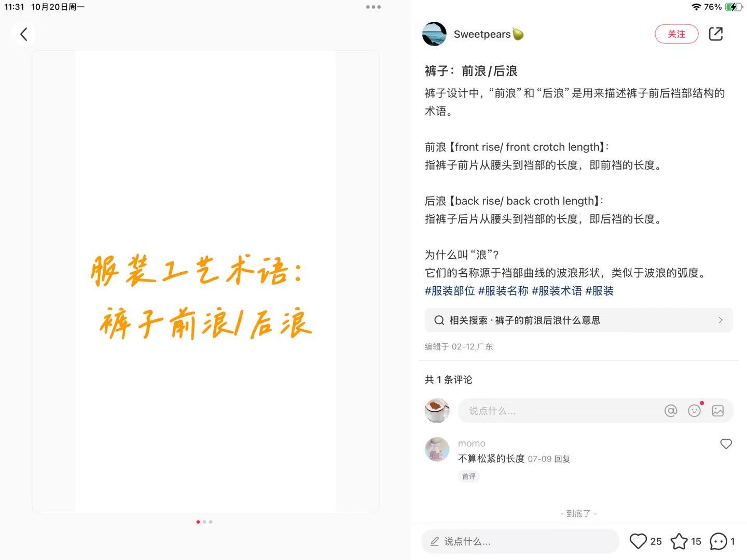Follow the author with 关注 button
This screenshot has width=747, height=560.
pos(676,34)
